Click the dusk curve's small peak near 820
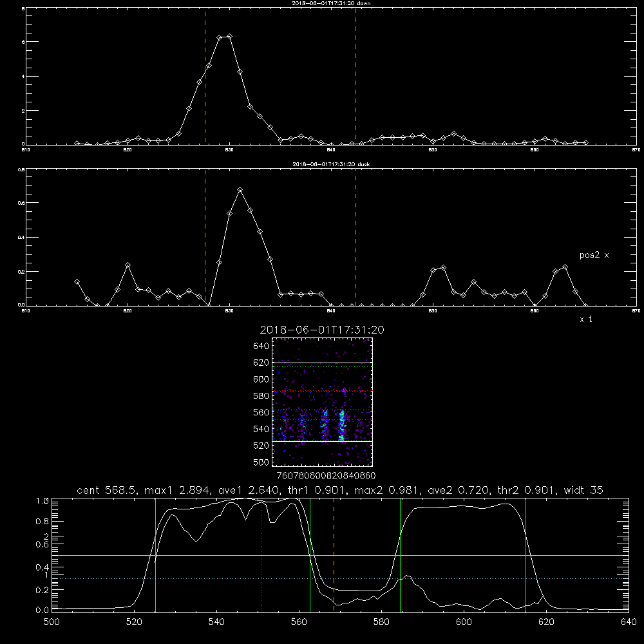The width and height of the screenshot is (644, 644). (x=128, y=265)
